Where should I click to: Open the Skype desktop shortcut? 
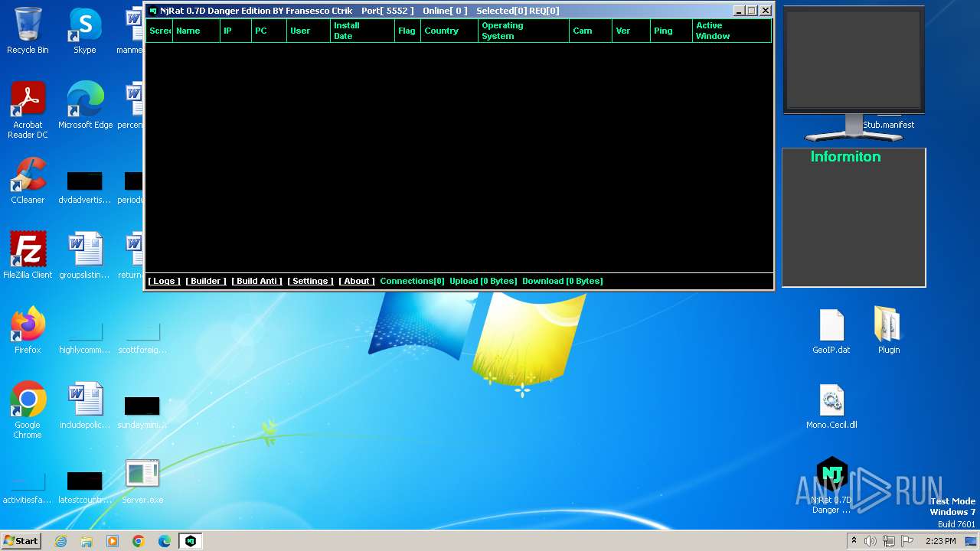(x=85, y=31)
